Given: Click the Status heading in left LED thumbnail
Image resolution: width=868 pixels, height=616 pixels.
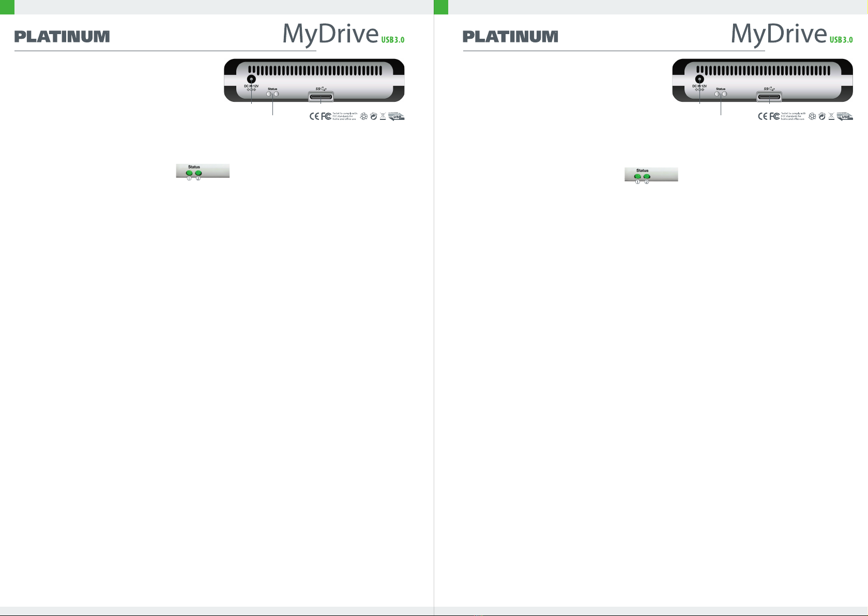Looking at the screenshot, I should pos(194,167).
